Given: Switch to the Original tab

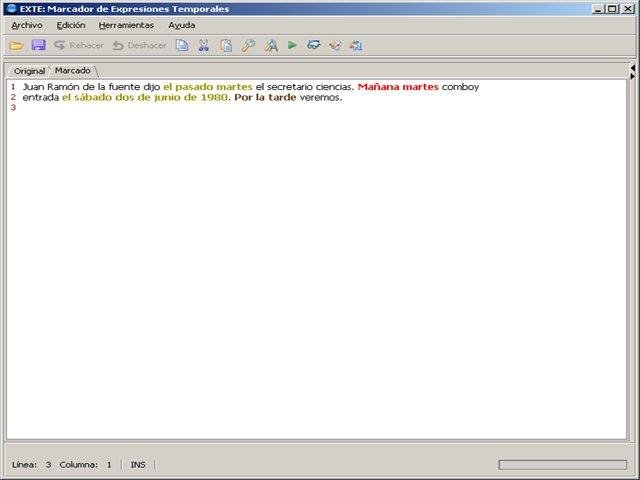Looking at the screenshot, I should [x=29, y=71].
